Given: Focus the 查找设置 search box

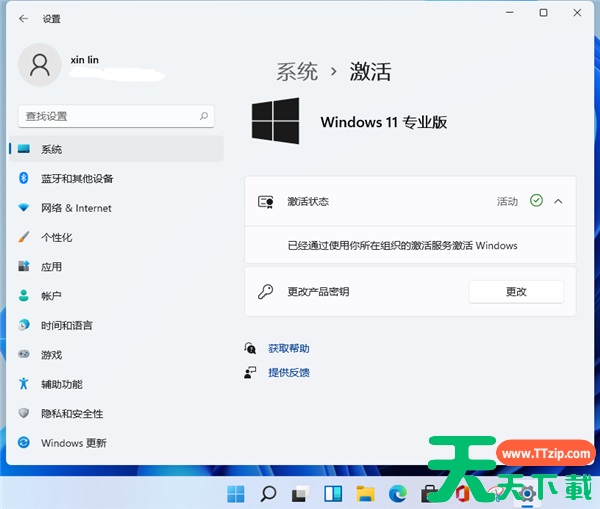Looking at the screenshot, I should [x=116, y=116].
